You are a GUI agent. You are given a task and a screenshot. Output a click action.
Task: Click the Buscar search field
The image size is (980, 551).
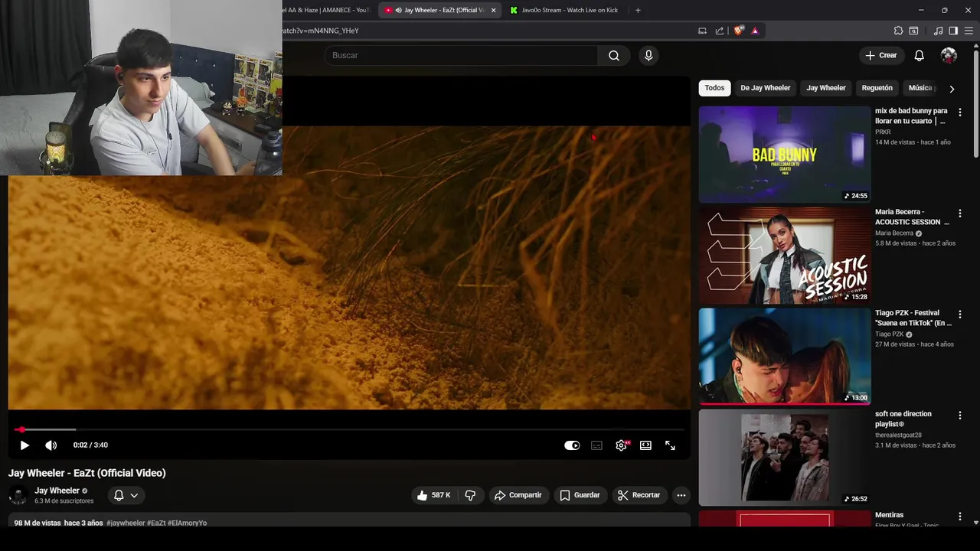click(x=460, y=55)
